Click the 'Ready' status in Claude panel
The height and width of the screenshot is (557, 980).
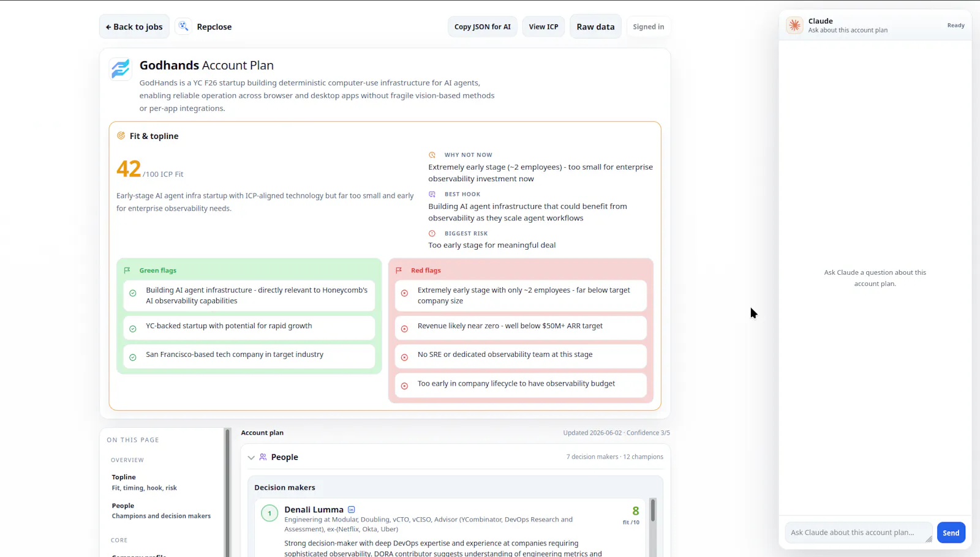coord(956,26)
